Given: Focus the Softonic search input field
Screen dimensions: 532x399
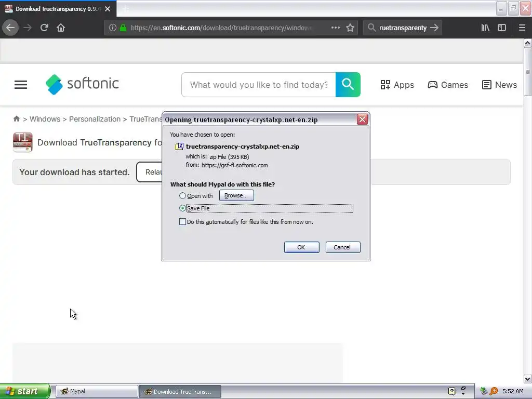Looking at the screenshot, I should pyautogui.click(x=259, y=85).
